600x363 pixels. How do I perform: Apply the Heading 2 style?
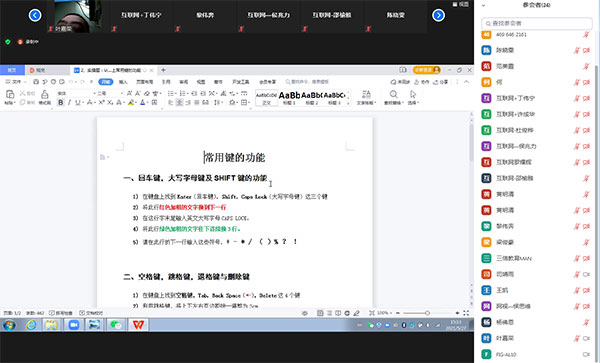coord(312,98)
